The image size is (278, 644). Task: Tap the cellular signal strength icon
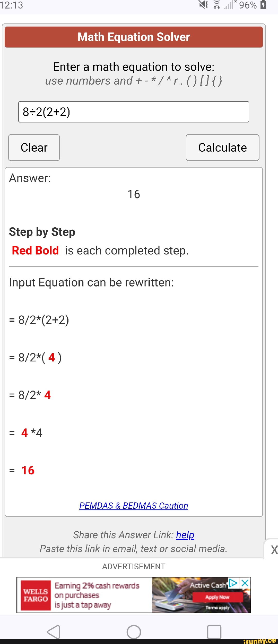click(x=228, y=5)
